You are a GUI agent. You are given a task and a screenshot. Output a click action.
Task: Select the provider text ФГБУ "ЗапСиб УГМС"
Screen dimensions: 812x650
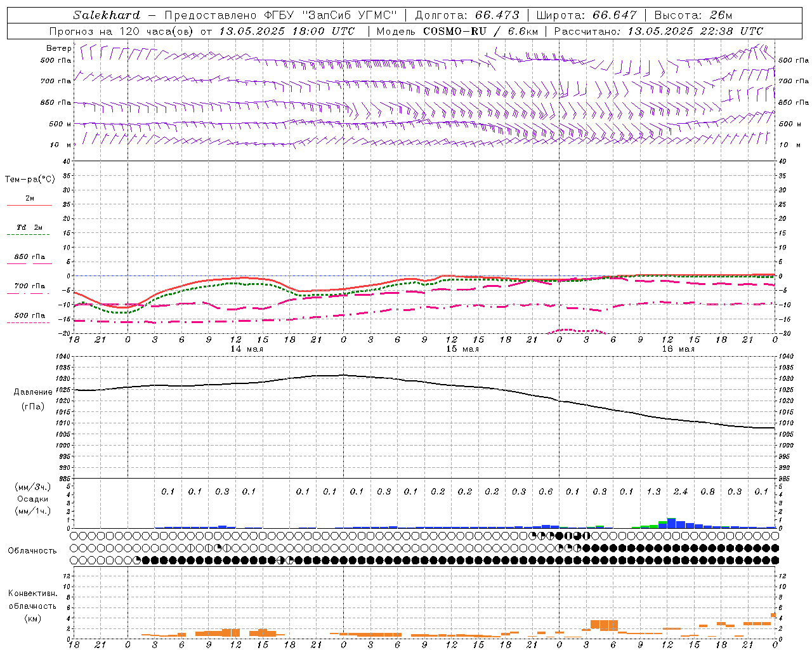330,15
